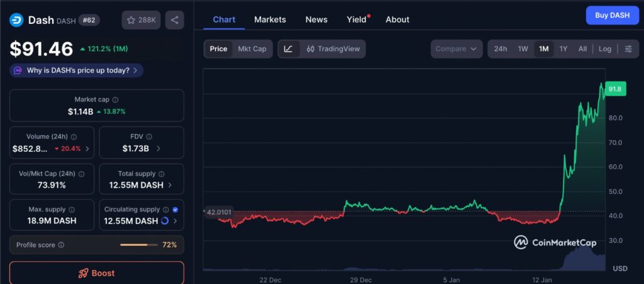The height and width of the screenshot is (284, 644).
Task: Click the #62 rank badge
Action: point(89,20)
